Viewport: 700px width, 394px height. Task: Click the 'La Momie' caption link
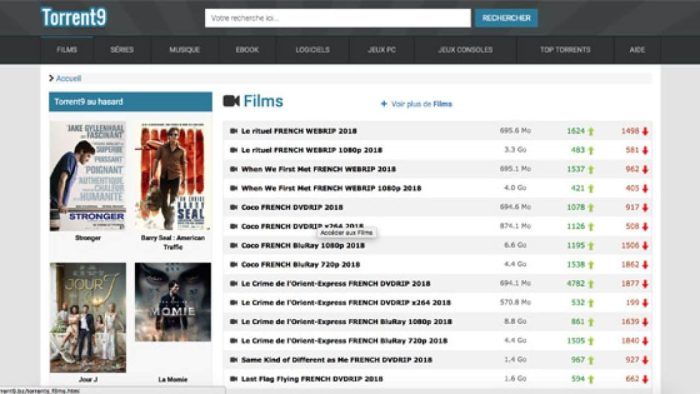173,380
